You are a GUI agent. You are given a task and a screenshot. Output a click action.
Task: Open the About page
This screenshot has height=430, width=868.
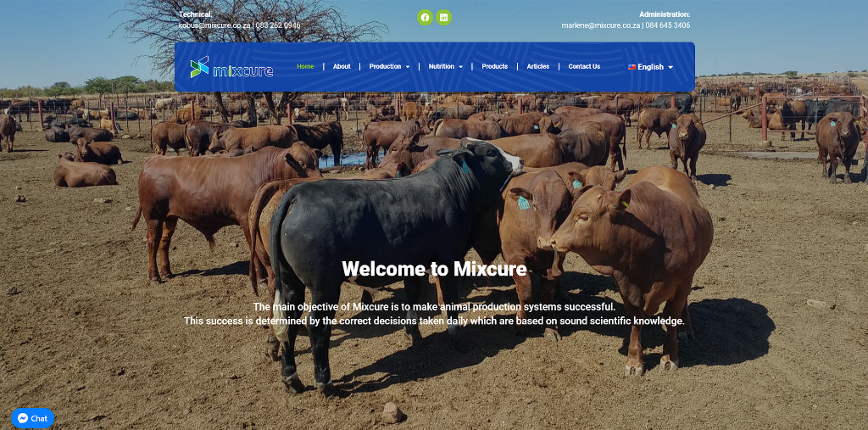coord(342,66)
